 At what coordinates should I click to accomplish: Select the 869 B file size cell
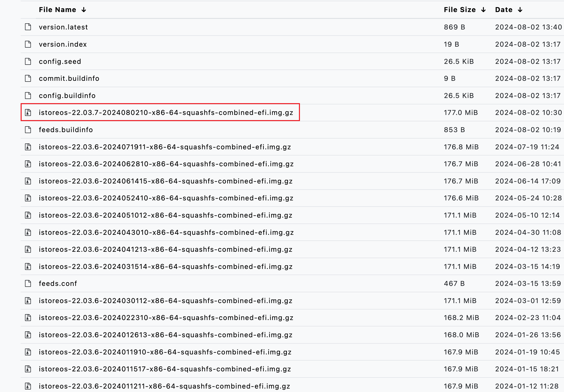coord(454,27)
